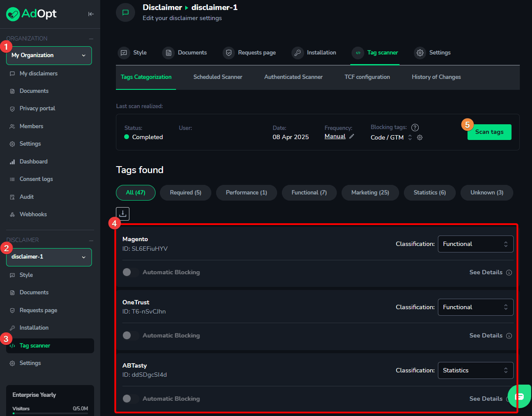
Task: Open ABTasty Classification dropdown
Action: tap(475, 370)
